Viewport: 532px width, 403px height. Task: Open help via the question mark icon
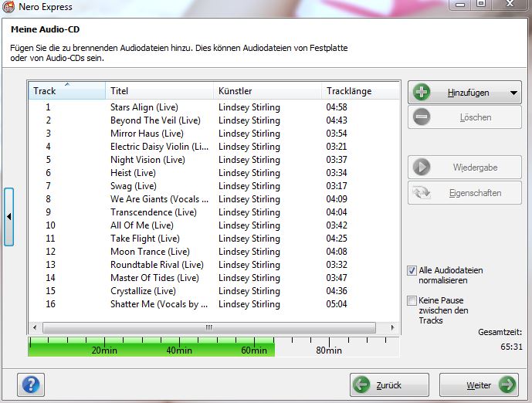[31, 385]
